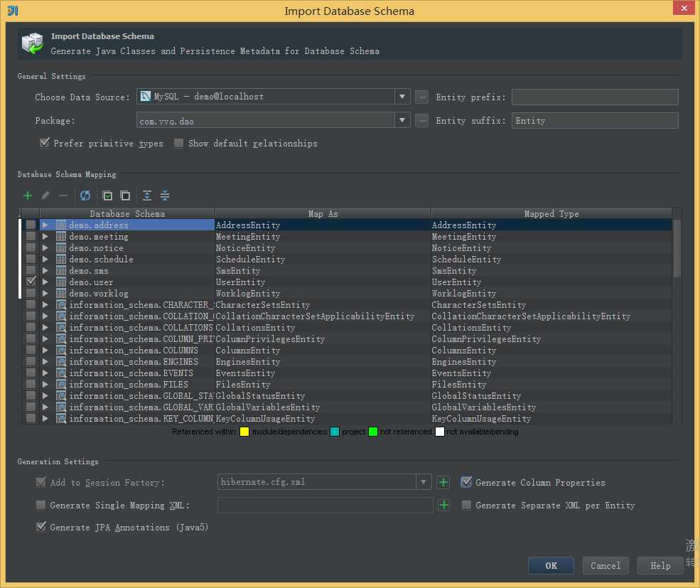
Task: Click view icon of information_schema.ENGINES row
Action: [x=61, y=361]
